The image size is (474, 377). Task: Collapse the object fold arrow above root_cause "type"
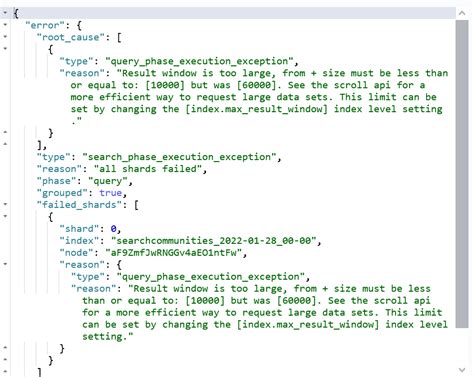pos(5,49)
